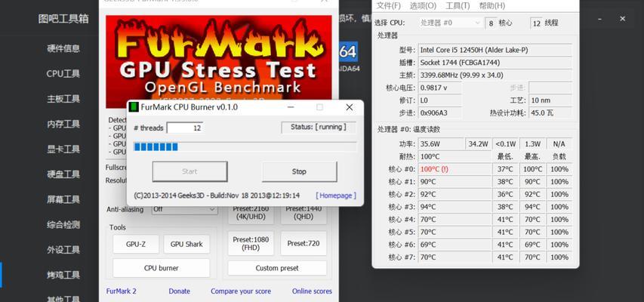The width and height of the screenshot is (644, 302).
Task: Click the 3399.68MHz frequency value
Action: pyautogui.click(x=495, y=75)
